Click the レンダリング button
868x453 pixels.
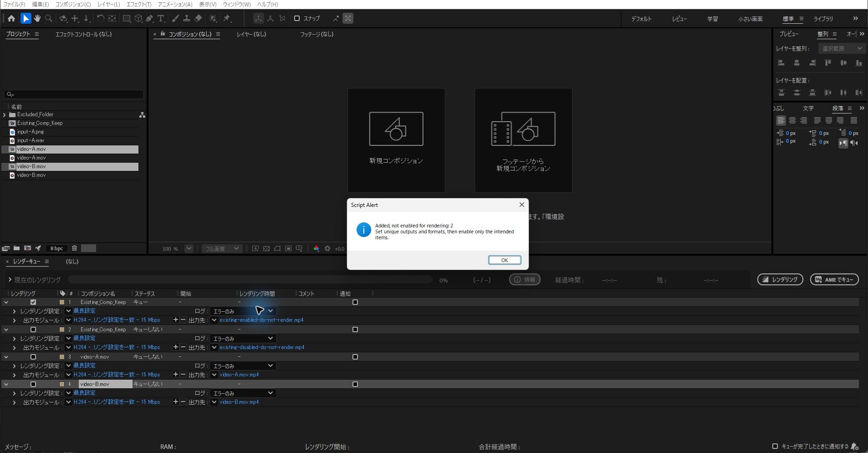tap(780, 279)
